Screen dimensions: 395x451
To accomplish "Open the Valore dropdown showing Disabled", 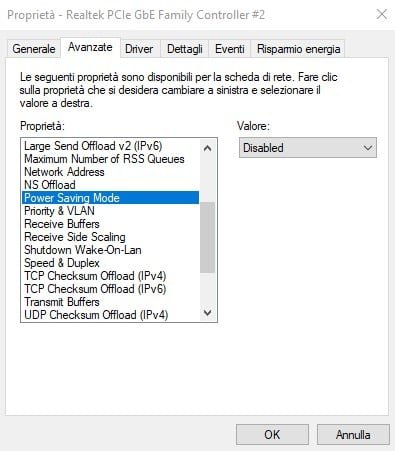I will (x=308, y=148).
